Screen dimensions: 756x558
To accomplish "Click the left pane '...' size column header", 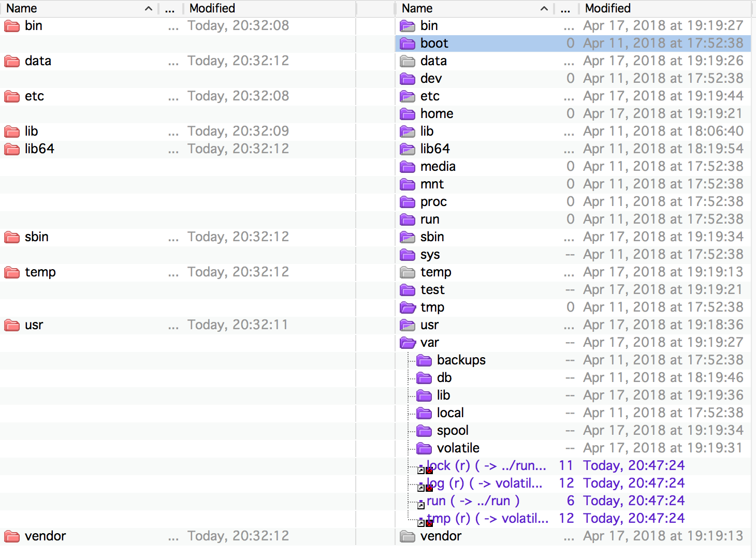I will point(170,8).
